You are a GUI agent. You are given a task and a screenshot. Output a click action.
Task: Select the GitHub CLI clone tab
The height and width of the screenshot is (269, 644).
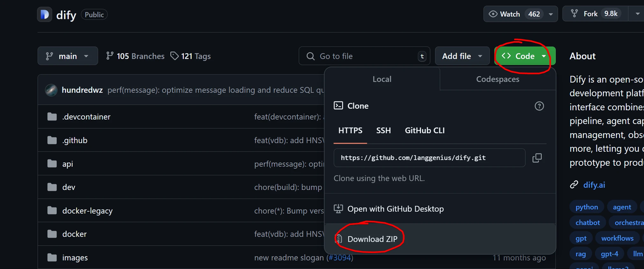pos(425,131)
